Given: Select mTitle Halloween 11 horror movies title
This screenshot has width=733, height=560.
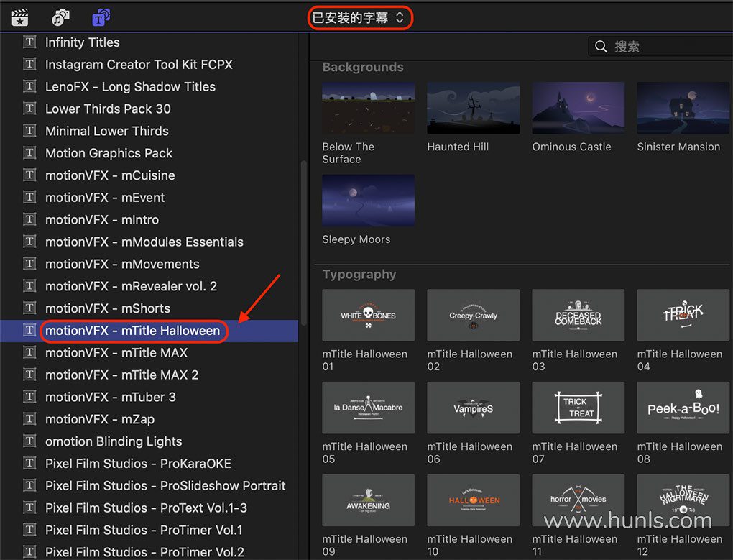Looking at the screenshot, I should click(578, 500).
